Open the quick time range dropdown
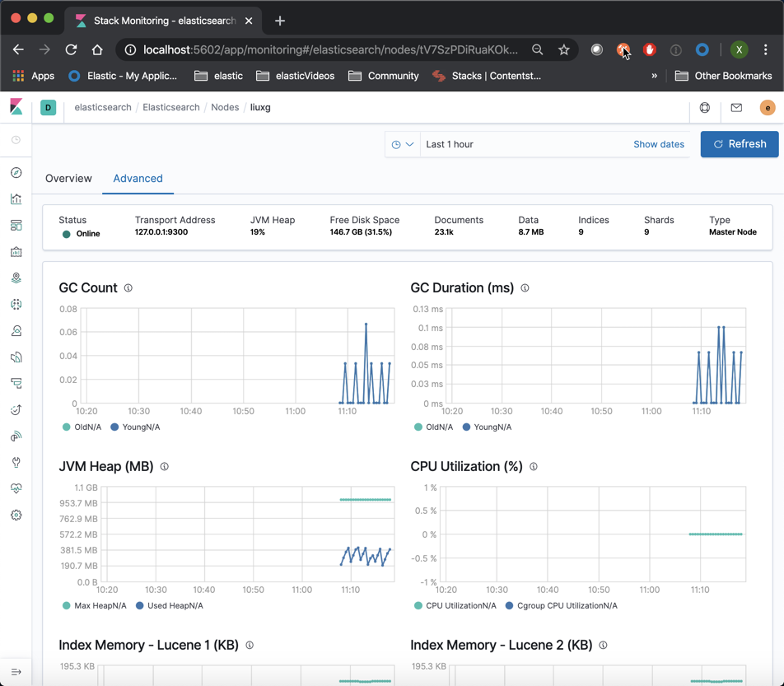The image size is (784, 686). click(x=403, y=144)
